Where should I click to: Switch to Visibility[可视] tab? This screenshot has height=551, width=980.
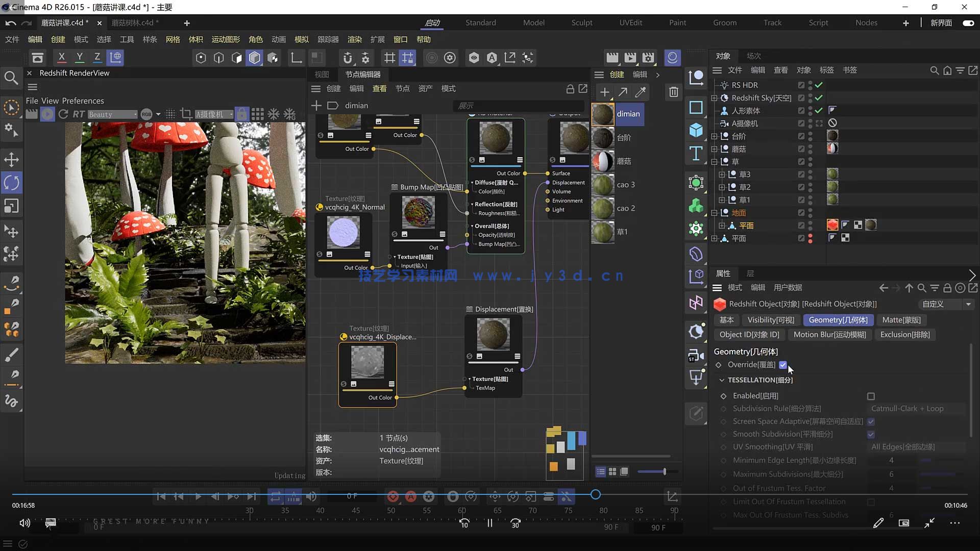pos(771,320)
